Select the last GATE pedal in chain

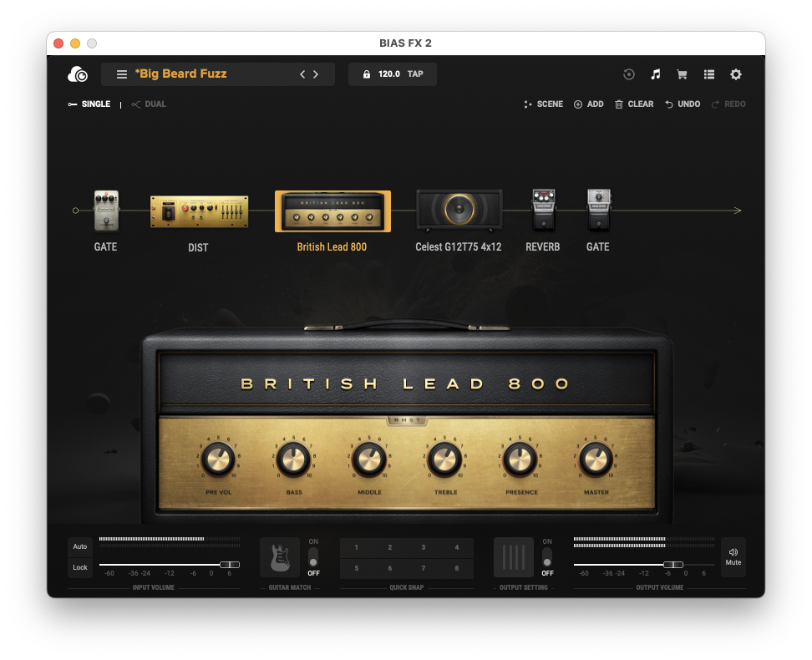(x=598, y=210)
